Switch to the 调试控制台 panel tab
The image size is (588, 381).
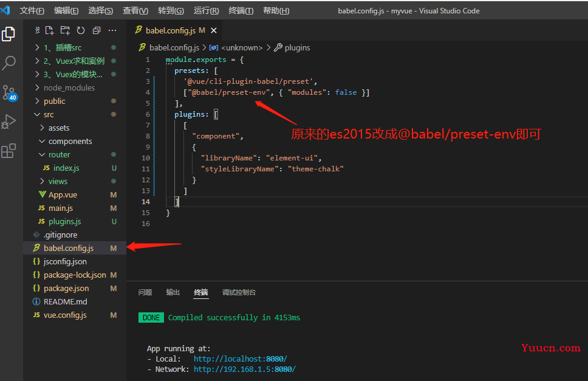[239, 292]
